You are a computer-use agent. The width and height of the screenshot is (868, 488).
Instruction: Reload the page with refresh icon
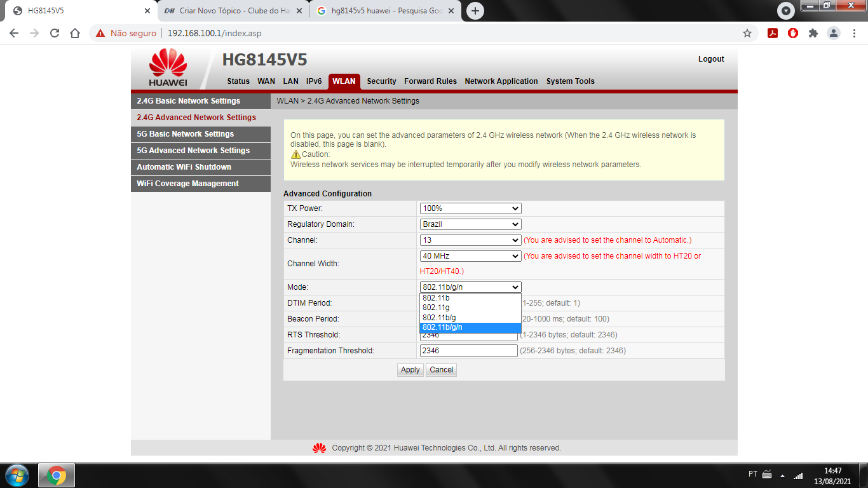[x=55, y=33]
